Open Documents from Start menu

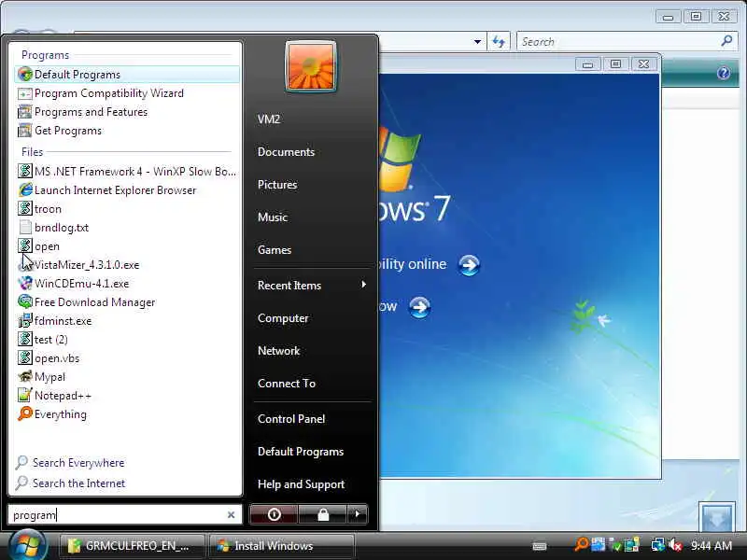click(286, 152)
